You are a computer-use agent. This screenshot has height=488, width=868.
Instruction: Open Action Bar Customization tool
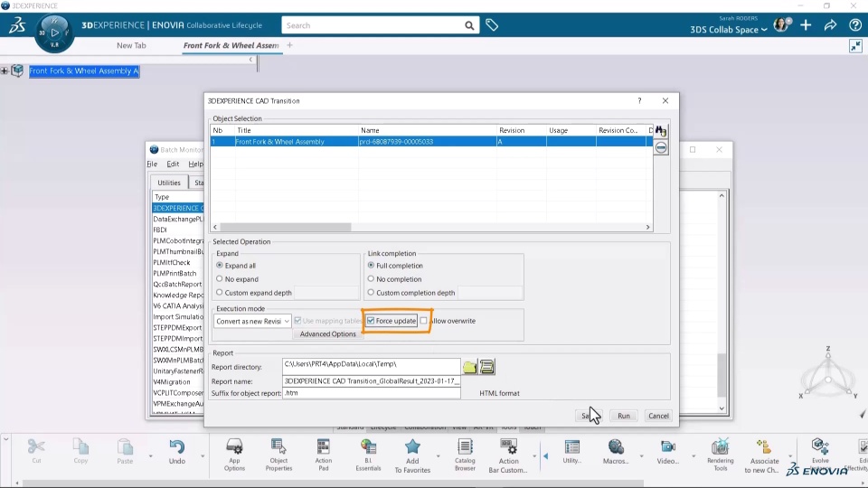point(508,455)
